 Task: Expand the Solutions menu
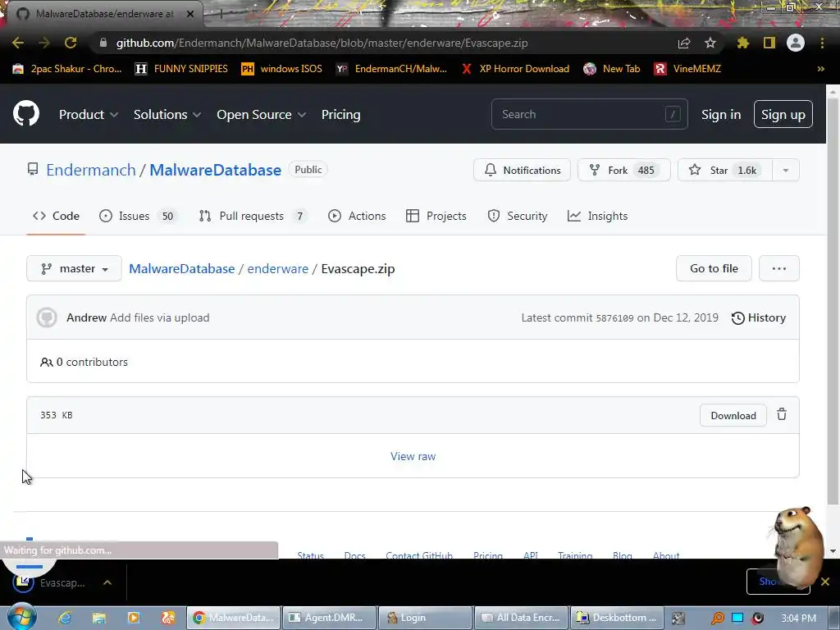point(167,115)
